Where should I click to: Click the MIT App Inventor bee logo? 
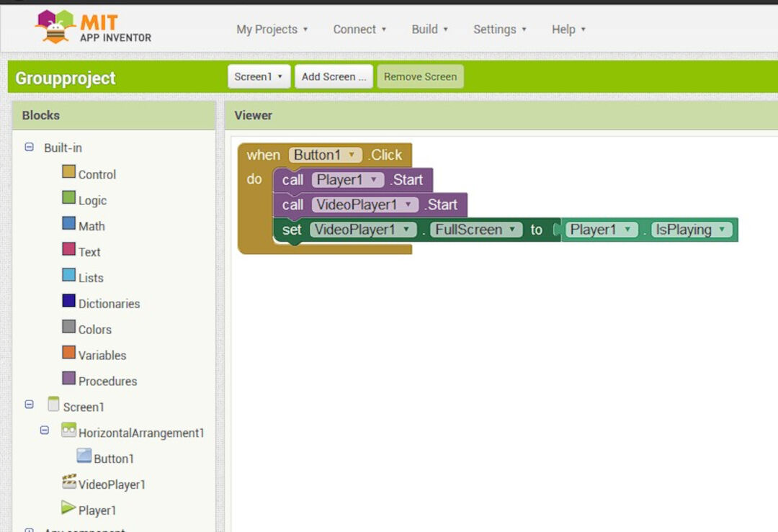[x=55, y=27]
